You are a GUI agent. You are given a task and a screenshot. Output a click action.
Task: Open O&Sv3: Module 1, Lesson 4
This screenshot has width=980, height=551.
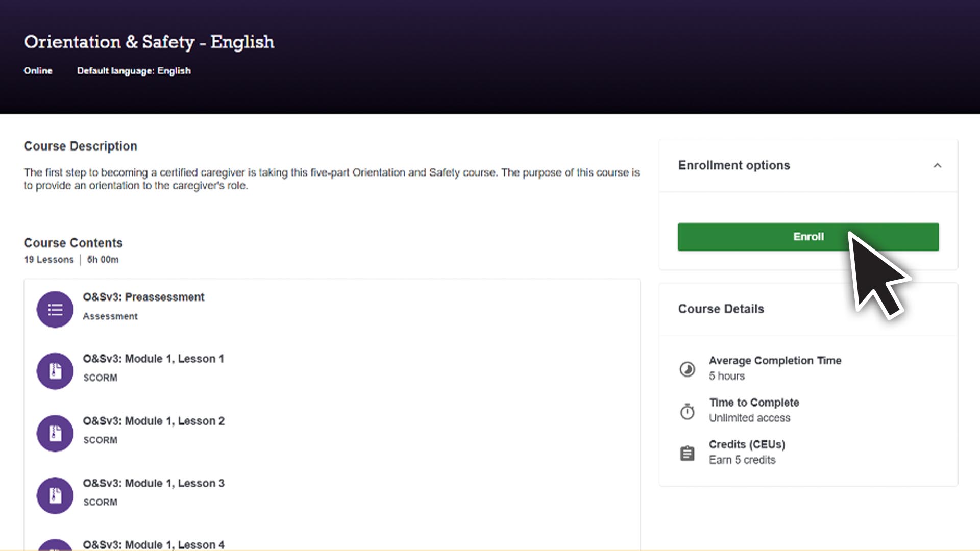(x=153, y=544)
